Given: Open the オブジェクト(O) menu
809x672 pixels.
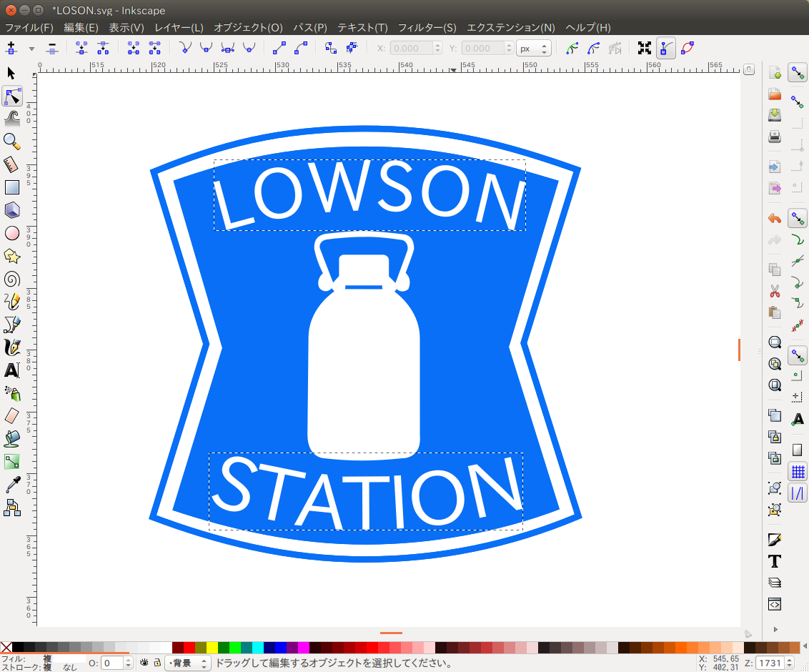Looking at the screenshot, I should 248,27.
